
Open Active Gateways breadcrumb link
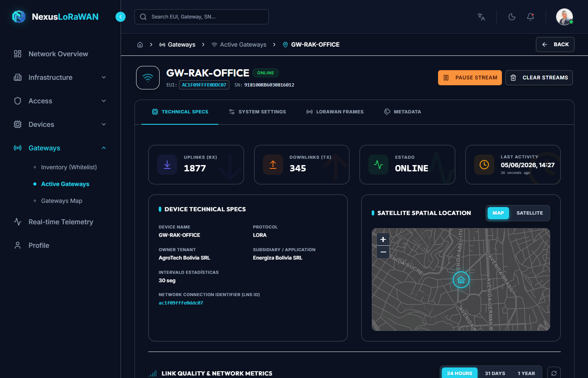click(x=239, y=45)
